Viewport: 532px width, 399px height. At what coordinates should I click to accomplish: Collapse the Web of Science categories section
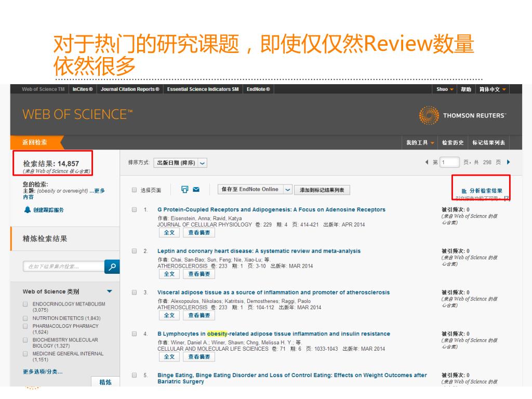coord(109,291)
